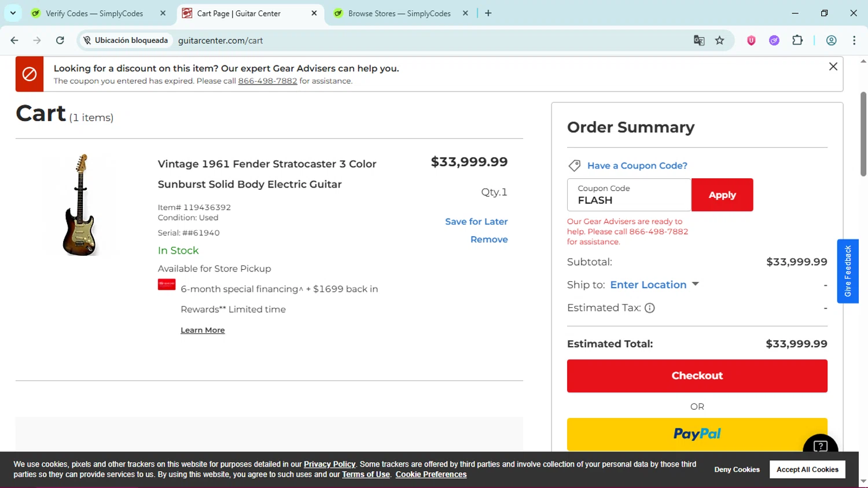Show Estimated Tax info icon

coord(650,308)
